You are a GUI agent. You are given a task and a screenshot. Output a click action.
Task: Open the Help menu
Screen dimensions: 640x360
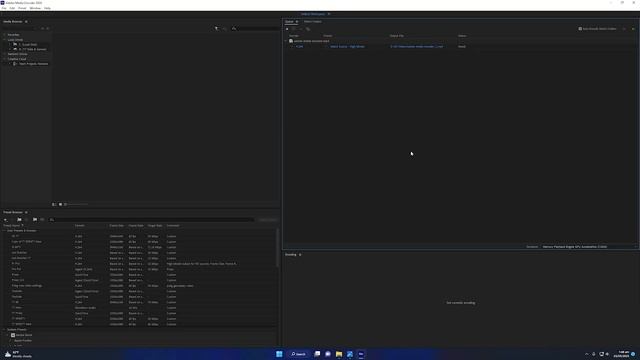coord(47,8)
